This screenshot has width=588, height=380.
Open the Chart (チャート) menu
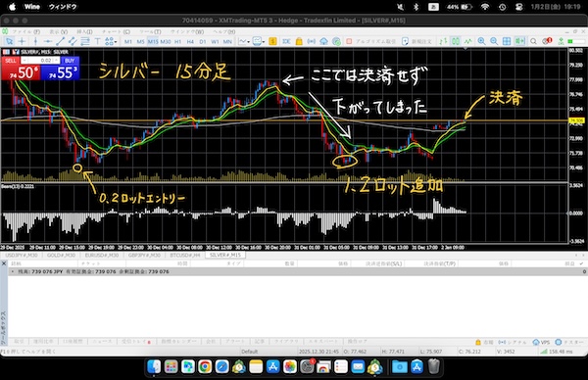point(116,32)
